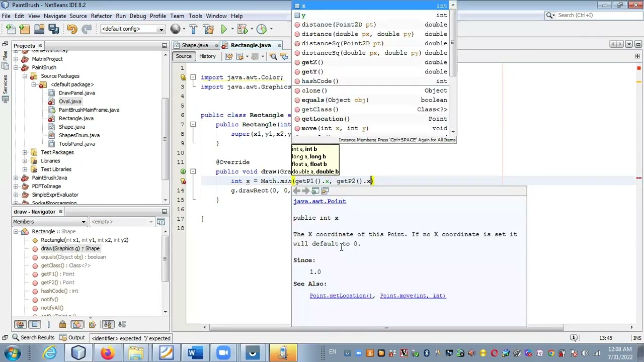Open the Tools menu
Screen dimensions: 644x362
pyautogui.click(x=195, y=16)
